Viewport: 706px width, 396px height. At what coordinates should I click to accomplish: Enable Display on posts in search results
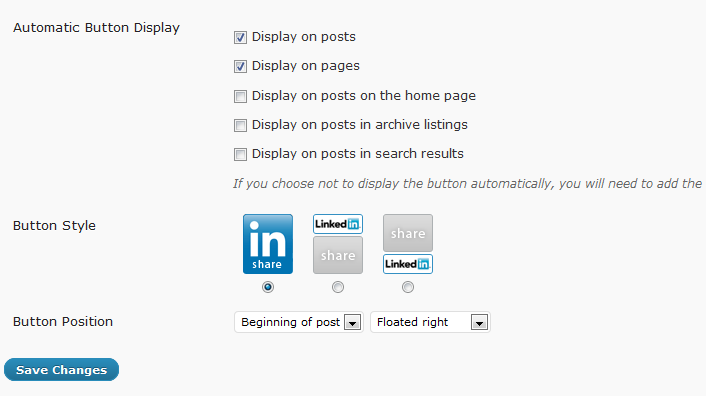240,154
